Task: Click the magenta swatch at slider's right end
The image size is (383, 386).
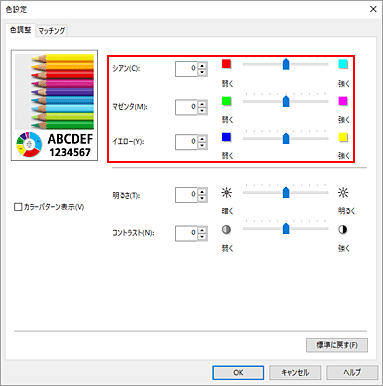Action: pyautogui.click(x=343, y=101)
